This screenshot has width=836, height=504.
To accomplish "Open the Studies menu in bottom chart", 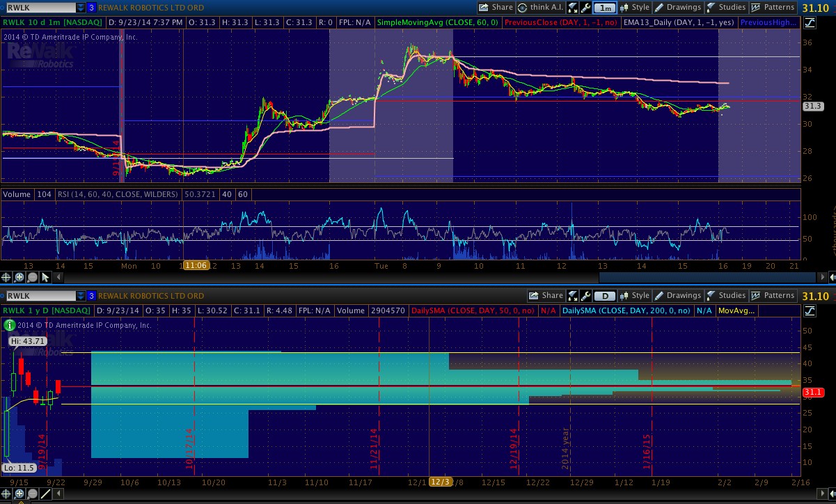I will (726, 296).
